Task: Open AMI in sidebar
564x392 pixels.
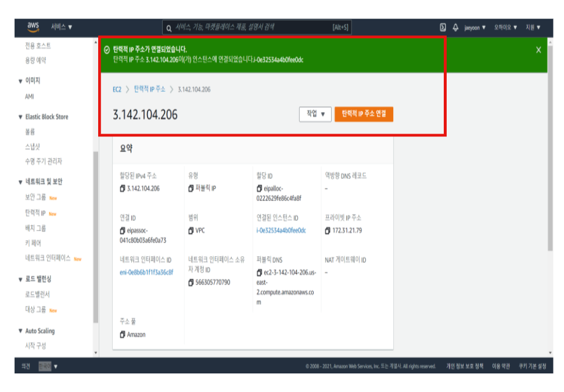Action: [x=30, y=96]
